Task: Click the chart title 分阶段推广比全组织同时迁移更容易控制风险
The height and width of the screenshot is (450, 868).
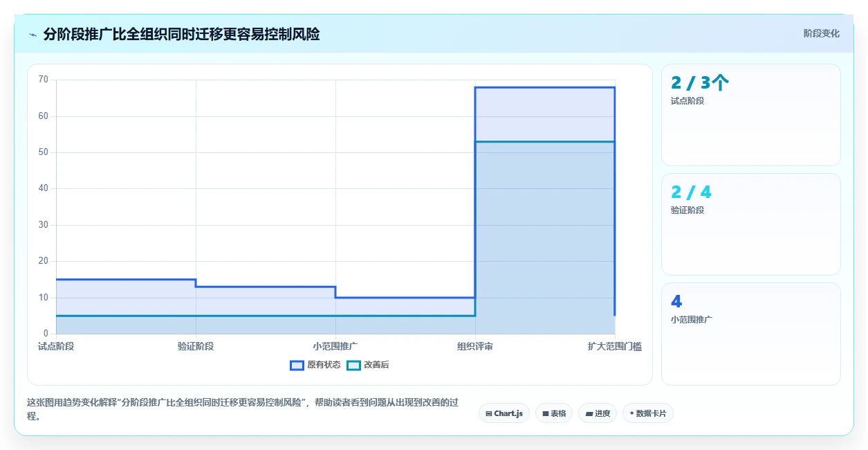Action: 181,34
